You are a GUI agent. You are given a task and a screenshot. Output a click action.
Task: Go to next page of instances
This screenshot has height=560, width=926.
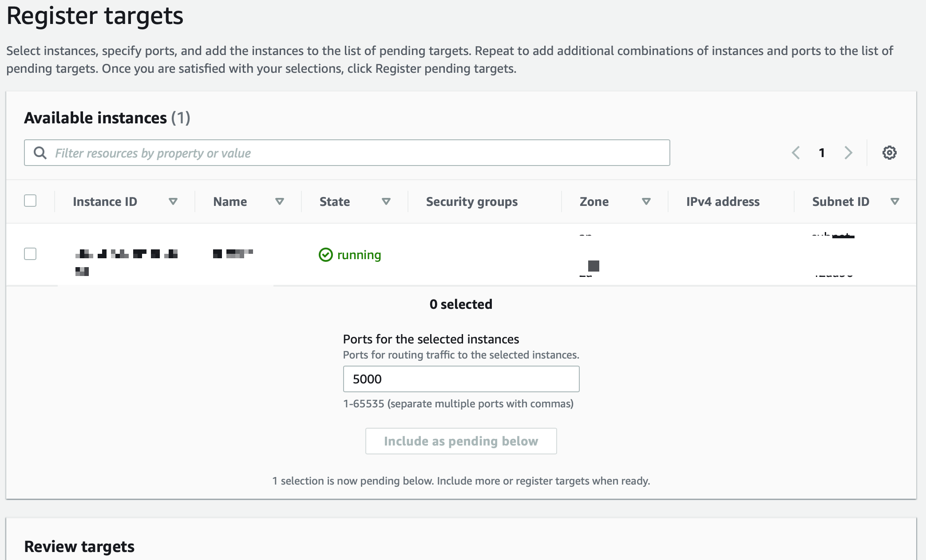pyautogui.click(x=848, y=153)
